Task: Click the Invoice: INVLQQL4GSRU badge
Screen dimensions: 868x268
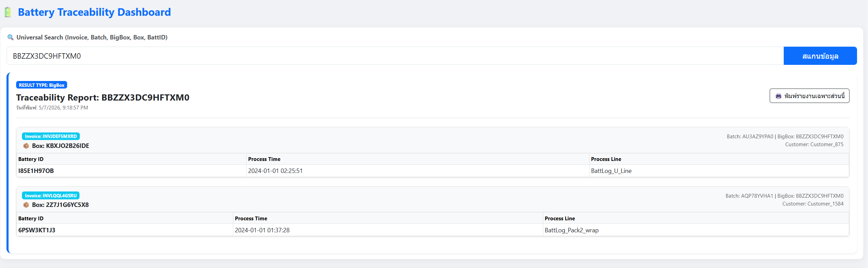Action: point(51,196)
